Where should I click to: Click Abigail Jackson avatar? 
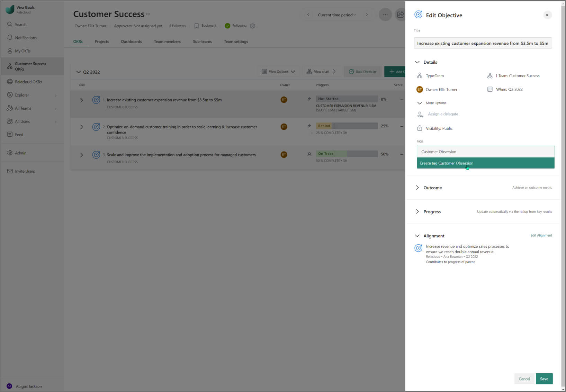(9, 386)
